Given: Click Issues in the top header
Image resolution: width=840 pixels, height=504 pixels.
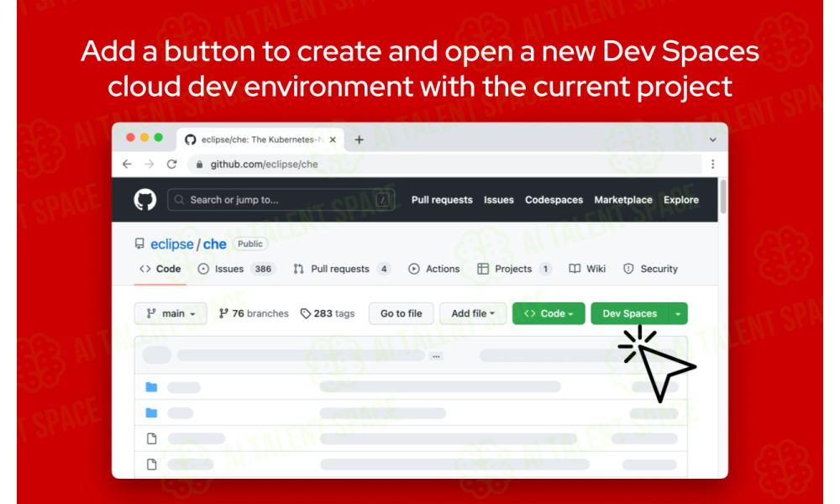Looking at the screenshot, I should pyautogui.click(x=499, y=200).
